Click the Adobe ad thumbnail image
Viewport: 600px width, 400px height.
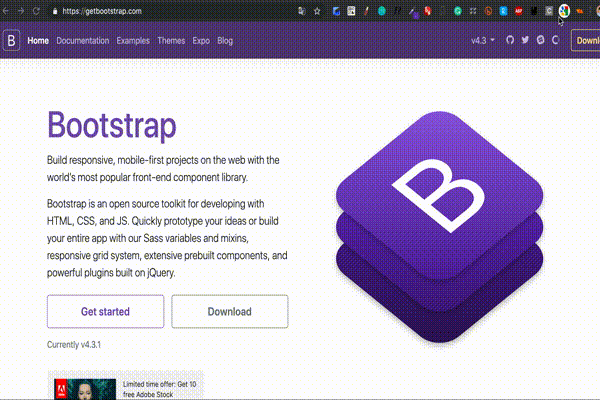[85, 389]
